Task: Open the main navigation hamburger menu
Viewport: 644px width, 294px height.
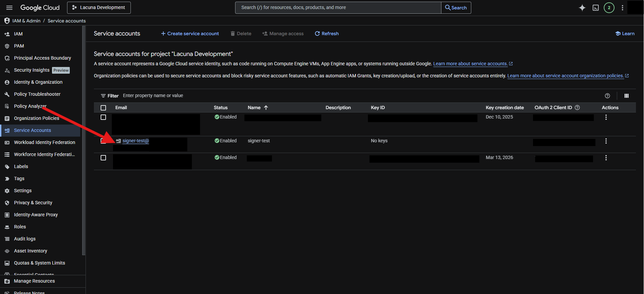Action: click(x=9, y=8)
